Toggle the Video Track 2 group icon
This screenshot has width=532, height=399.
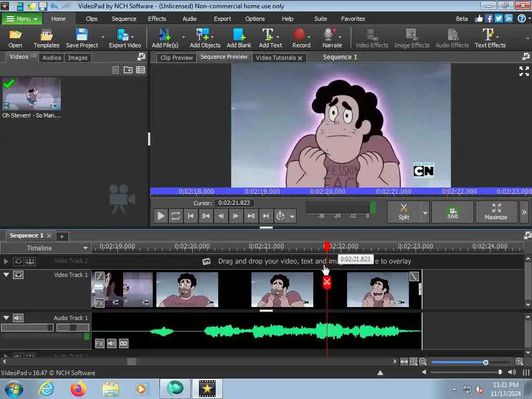tap(30, 261)
